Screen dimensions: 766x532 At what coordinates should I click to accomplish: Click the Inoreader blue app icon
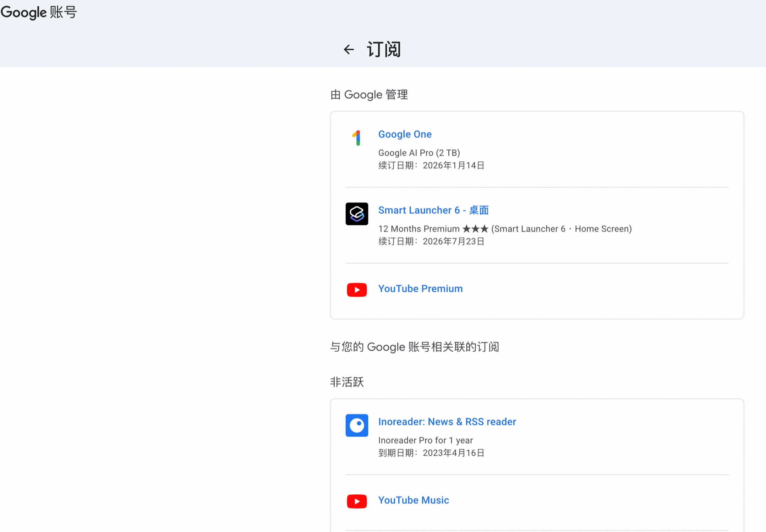[x=357, y=425]
